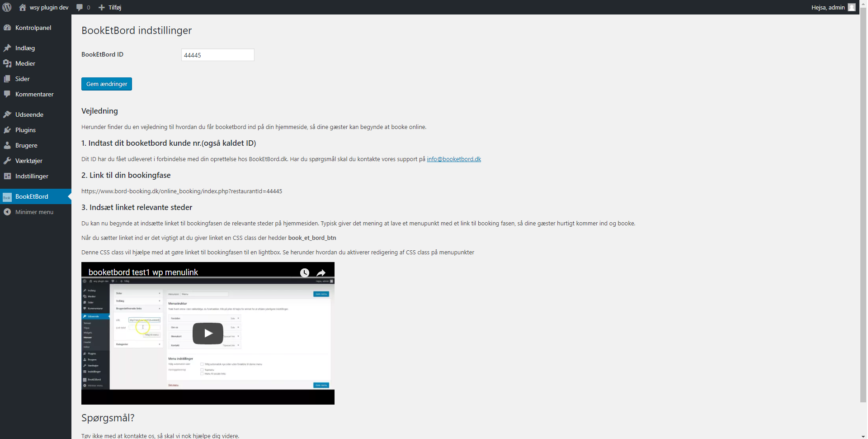Select BookEtBord menu item
868x439 pixels.
36,196
